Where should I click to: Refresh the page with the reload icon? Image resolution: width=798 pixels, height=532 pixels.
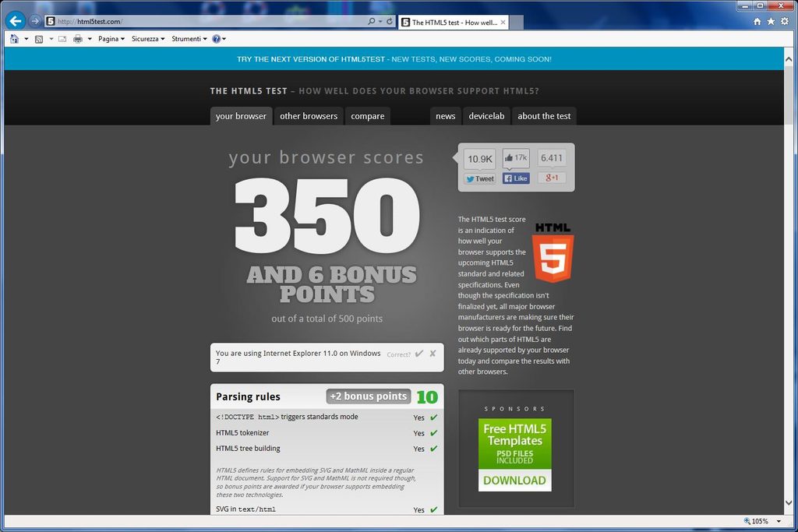(390, 21)
